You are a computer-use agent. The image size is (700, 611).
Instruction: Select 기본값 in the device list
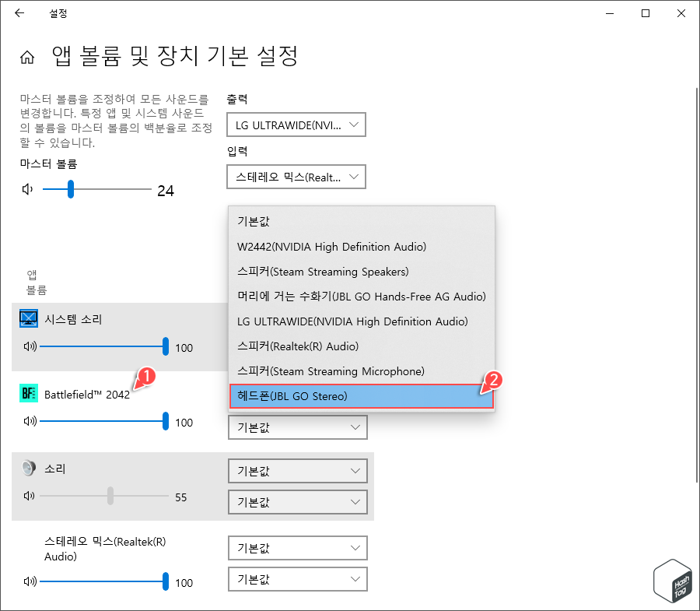click(361, 222)
